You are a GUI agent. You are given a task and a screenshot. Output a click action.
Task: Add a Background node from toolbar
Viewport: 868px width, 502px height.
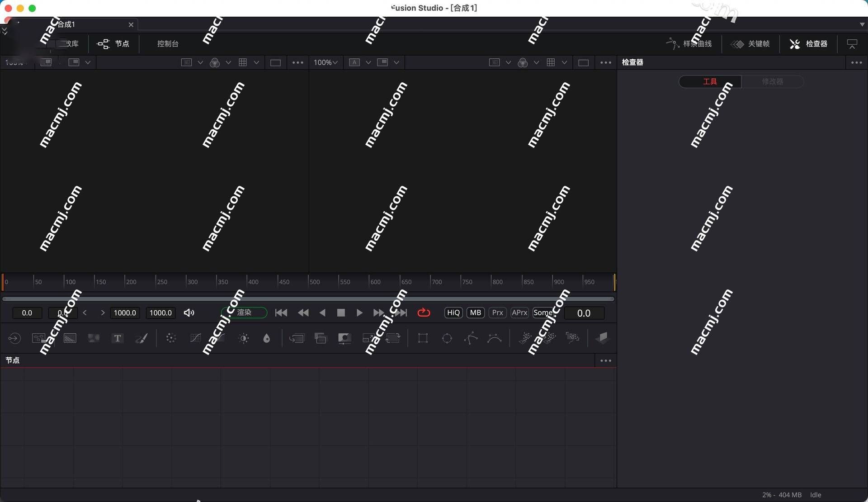click(x=70, y=338)
